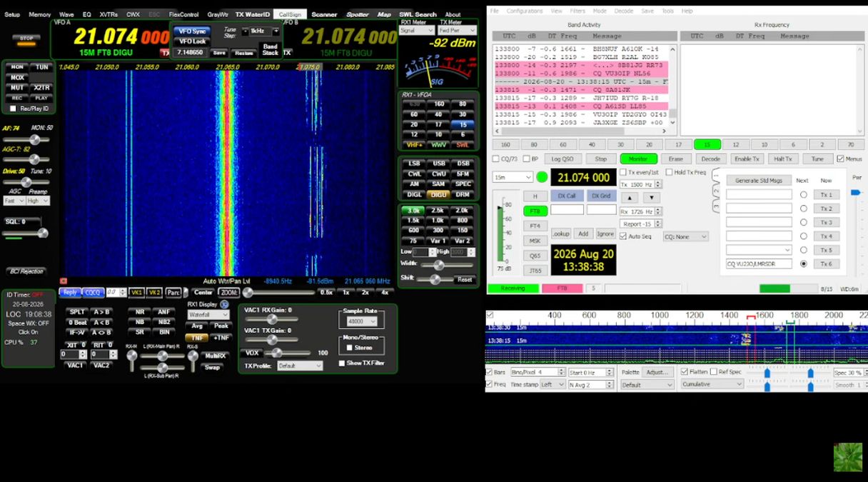Set zoom to 2x
This screenshot has height=482, width=868.
tap(365, 292)
